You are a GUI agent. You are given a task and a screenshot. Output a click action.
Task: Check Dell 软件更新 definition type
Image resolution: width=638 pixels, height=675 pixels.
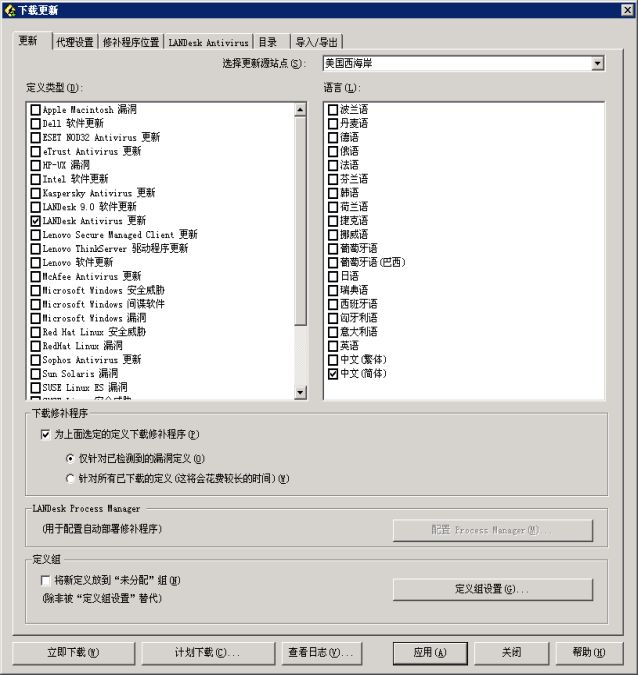click(36, 124)
